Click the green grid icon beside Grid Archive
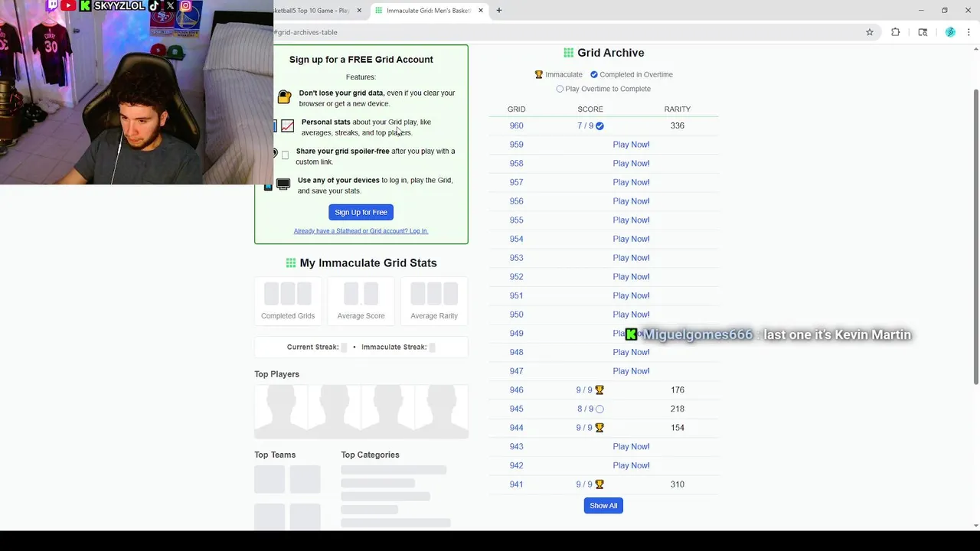 (569, 53)
